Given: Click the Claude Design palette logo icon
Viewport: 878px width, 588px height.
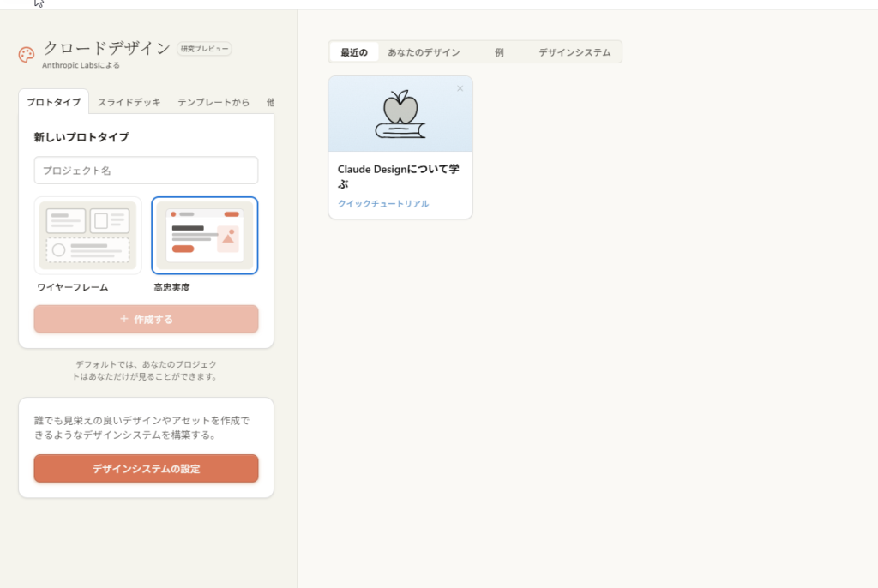Looking at the screenshot, I should pos(27,55).
